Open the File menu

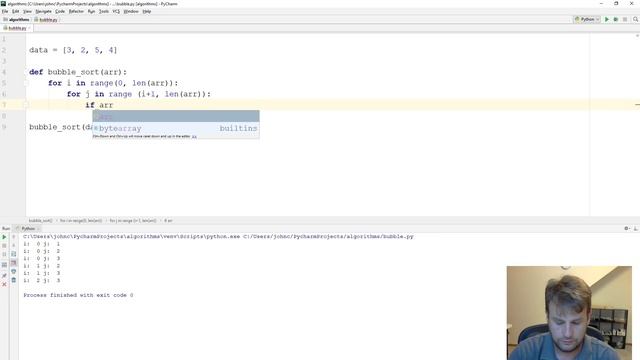coord(5,11)
